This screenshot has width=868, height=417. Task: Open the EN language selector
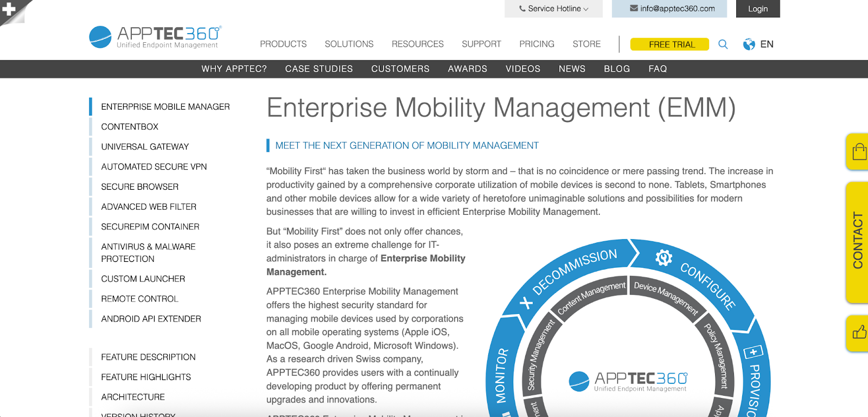(x=767, y=44)
